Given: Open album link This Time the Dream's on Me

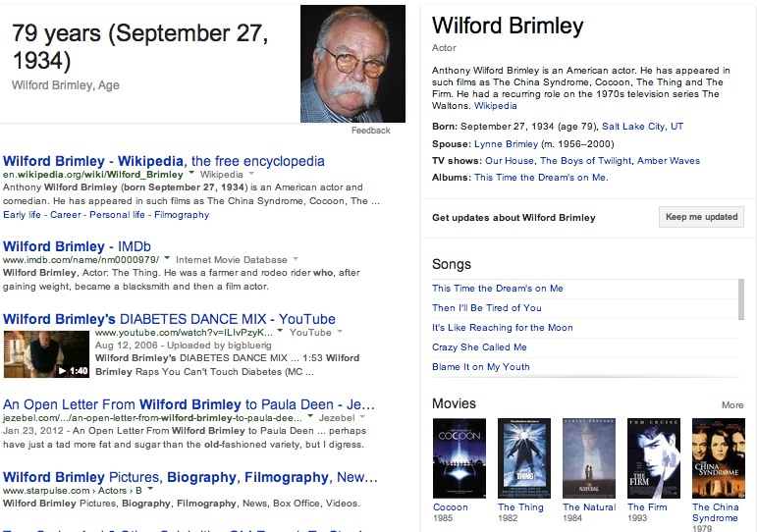Looking at the screenshot, I should click(541, 178).
